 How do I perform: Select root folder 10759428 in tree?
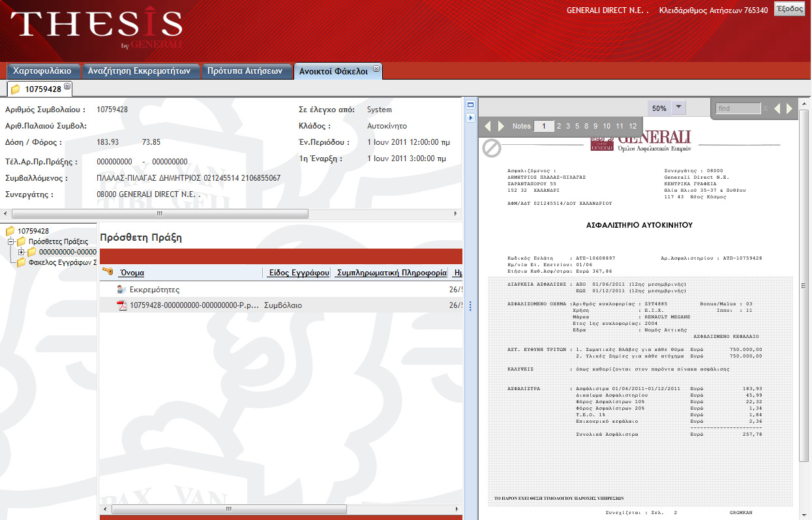tap(33, 231)
